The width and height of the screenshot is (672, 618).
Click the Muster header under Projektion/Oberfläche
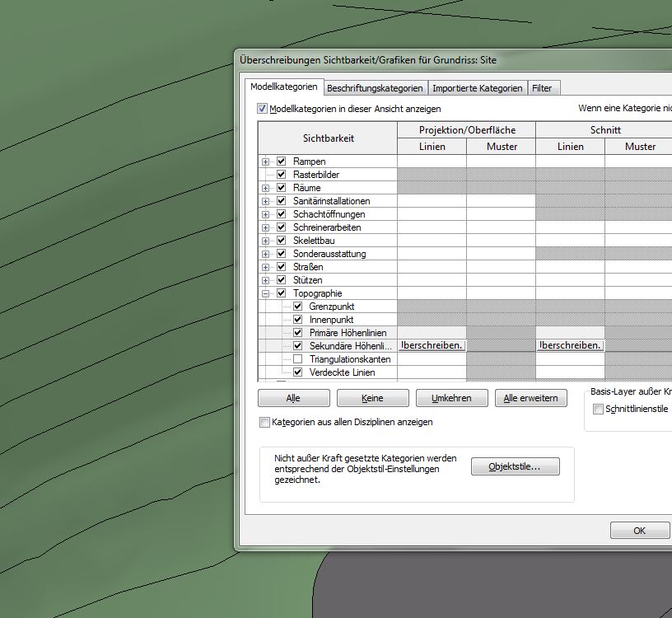coord(502,147)
